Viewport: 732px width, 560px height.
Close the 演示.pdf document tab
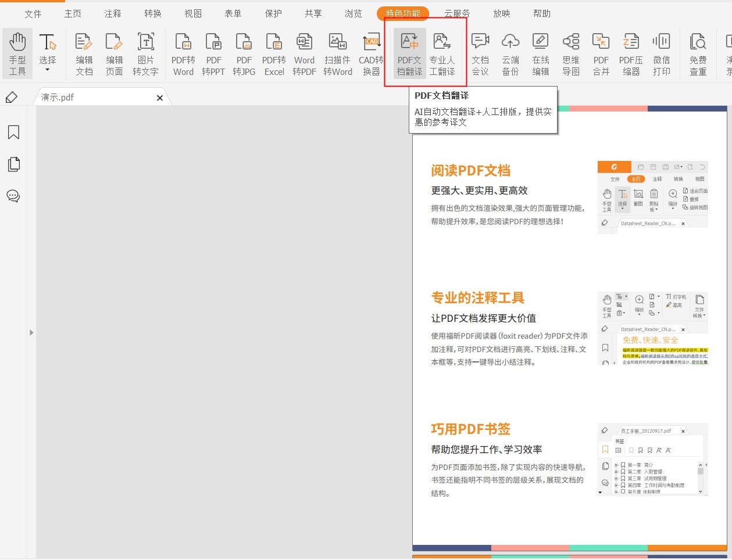160,98
